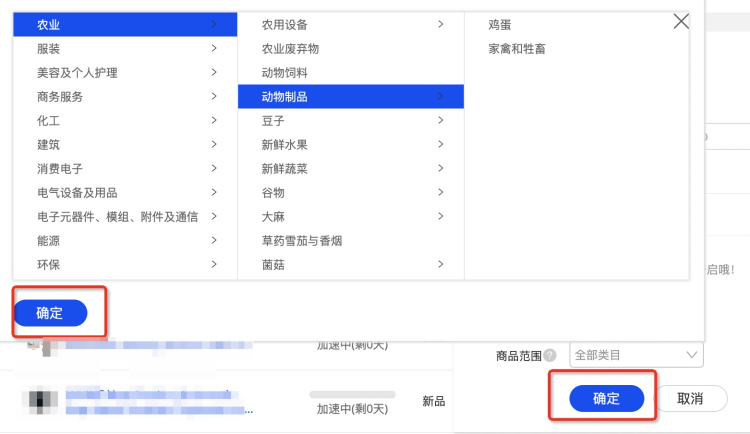Choose the 家禽和牲畜 subcategory
This screenshot has height=434, width=750.
517,48
